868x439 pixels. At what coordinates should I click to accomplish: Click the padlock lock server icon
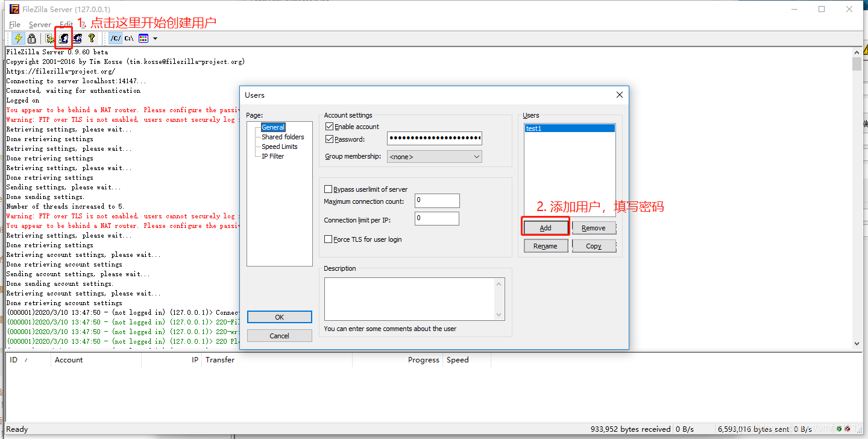pos(31,38)
